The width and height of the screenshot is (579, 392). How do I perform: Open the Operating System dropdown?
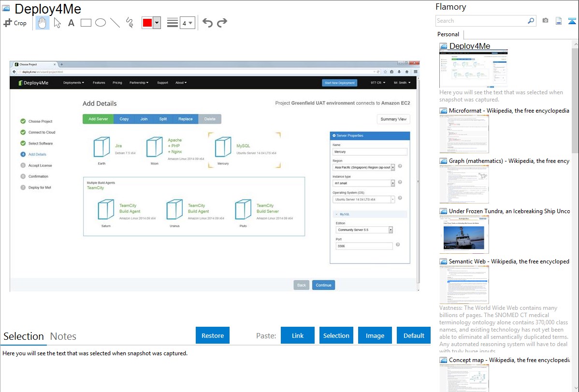pyautogui.click(x=364, y=200)
